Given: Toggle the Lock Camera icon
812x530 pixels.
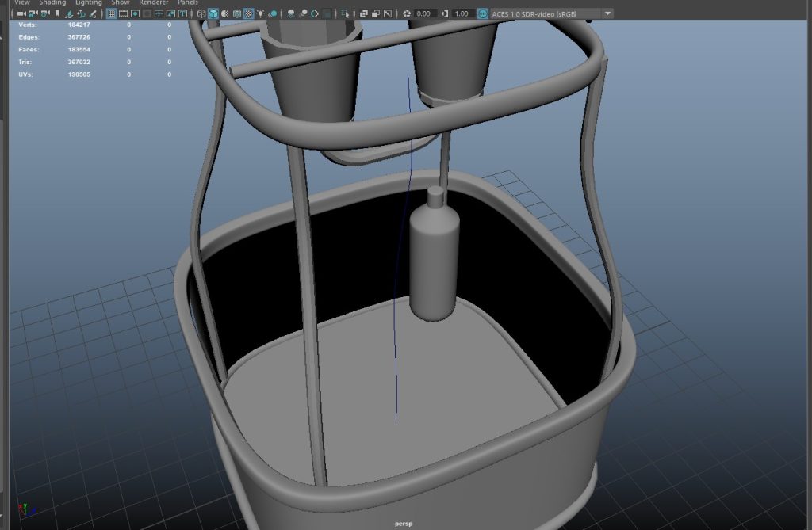Looking at the screenshot, I should [x=33, y=14].
